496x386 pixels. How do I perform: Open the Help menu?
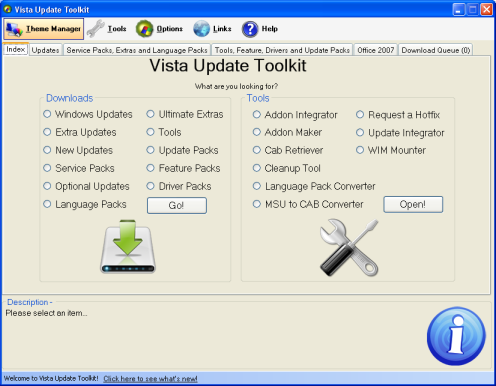tap(260, 29)
